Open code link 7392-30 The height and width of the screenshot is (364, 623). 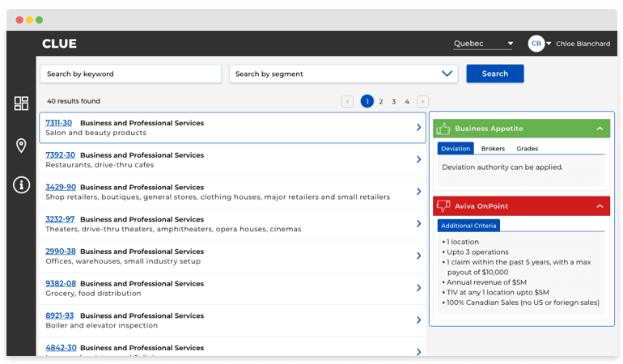[x=61, y=155]
